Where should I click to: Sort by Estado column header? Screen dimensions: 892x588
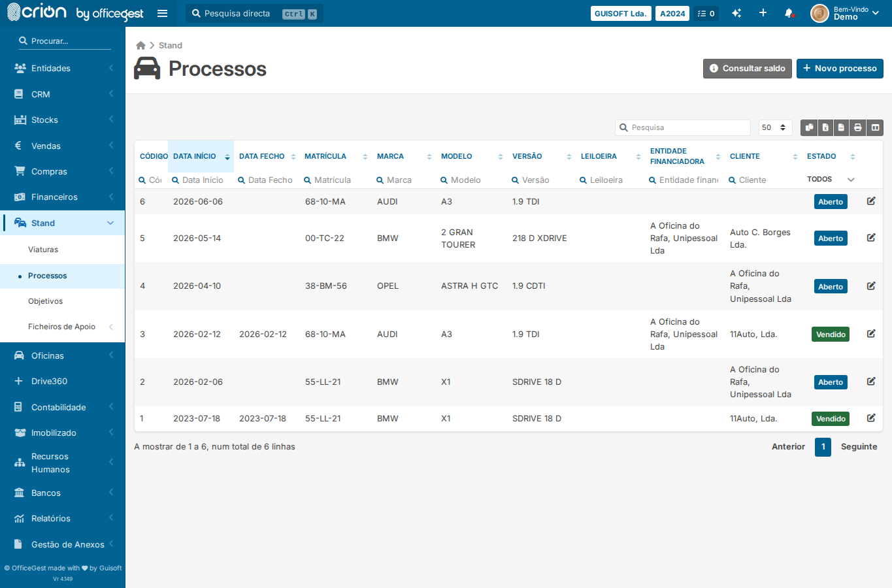point(831,156)
